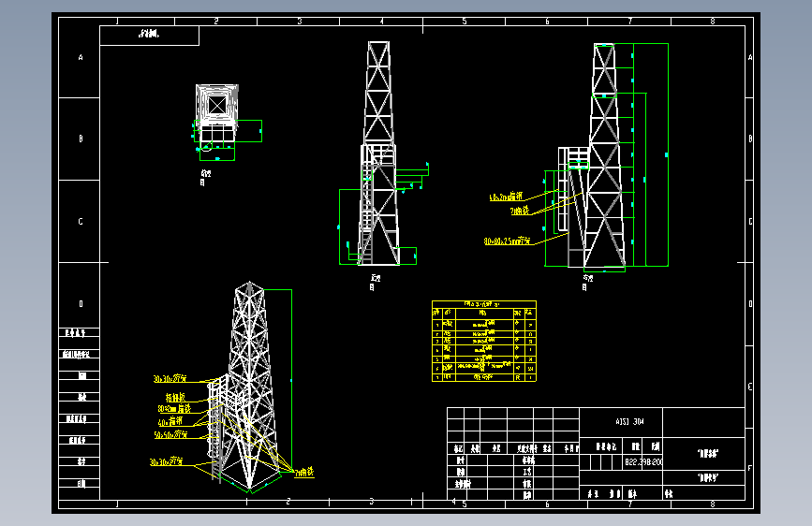Image resolution: width=812 pixels, height=526 pixels.
Task: Click zone number '3' on the top border
Action: pyautogui.click(x=300, y=22)
